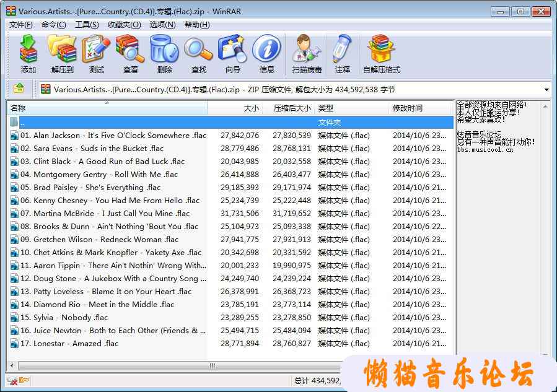Click size value 31,731,506
557x392 pixels.
[x=240, y=214]
